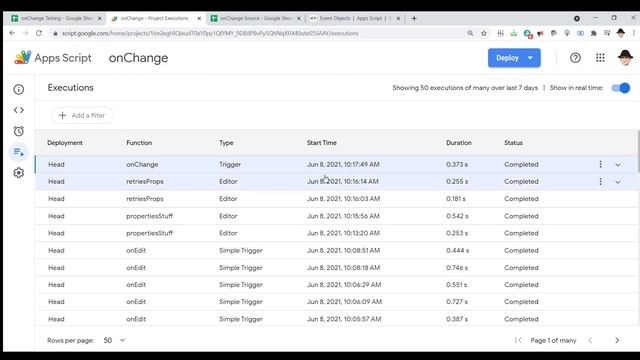Bookmark page with the star icon
640x360 pixels.
pyautogui.click(x=484, y=33)
